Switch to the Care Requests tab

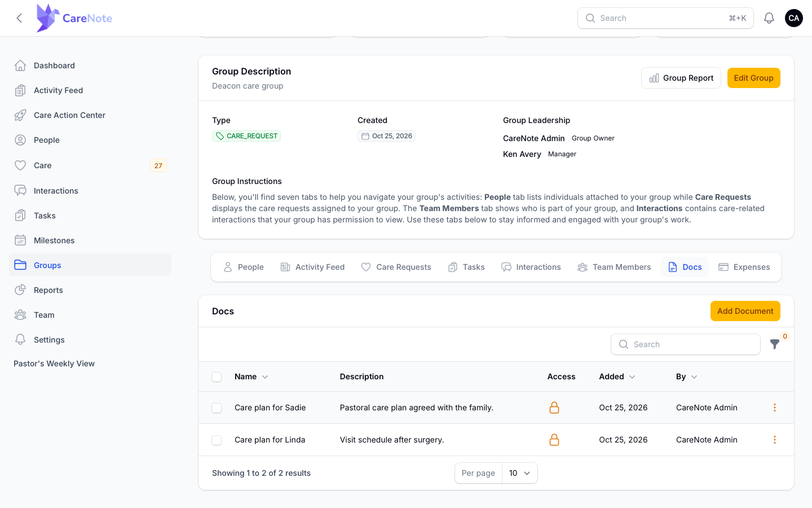[396, 267]
